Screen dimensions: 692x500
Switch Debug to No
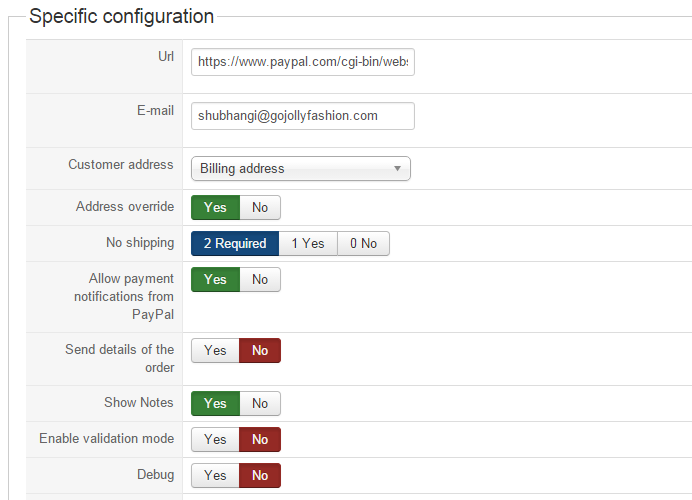pyautogui.click(x=260, y=476)
